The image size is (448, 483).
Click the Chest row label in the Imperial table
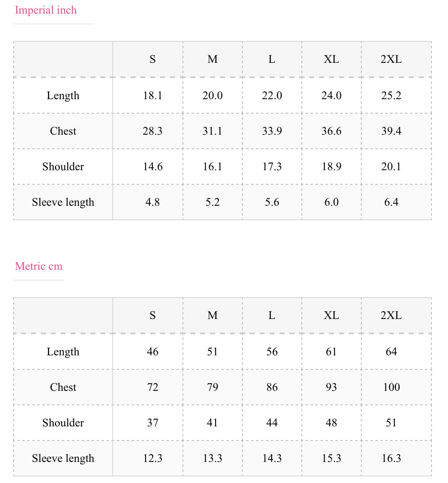(x=63, y=131)
